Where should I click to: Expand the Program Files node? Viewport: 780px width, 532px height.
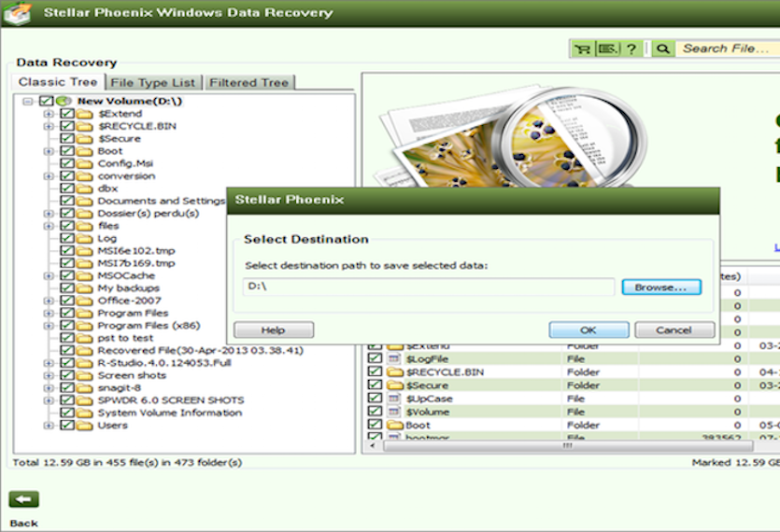(x=49, y=314)
